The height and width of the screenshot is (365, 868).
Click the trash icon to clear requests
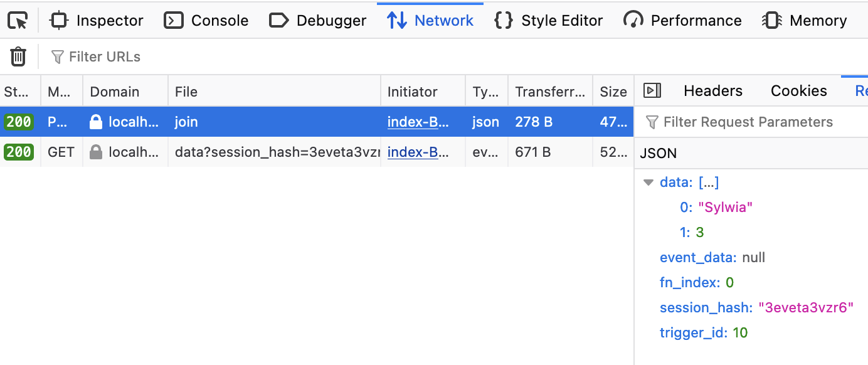coord(18,57)
